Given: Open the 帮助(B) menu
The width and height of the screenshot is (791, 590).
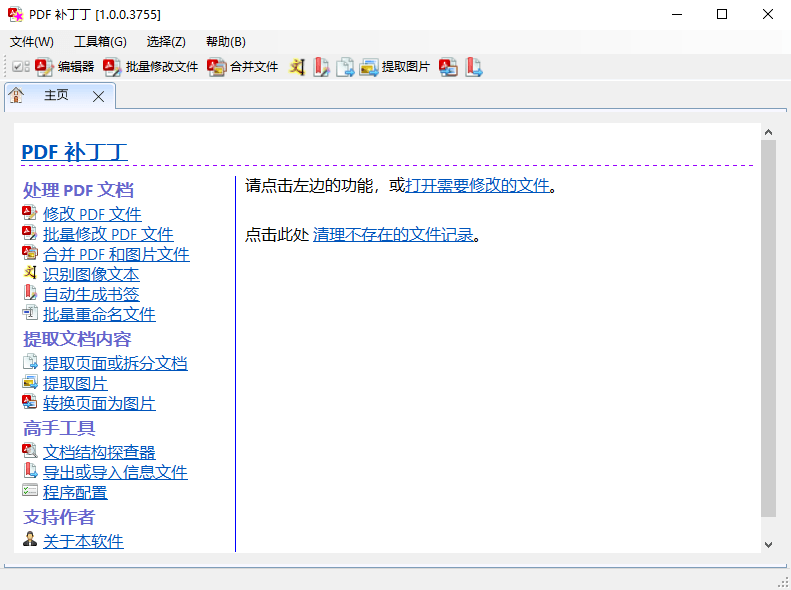Looking at the screenshot, I should coord(225,41).
